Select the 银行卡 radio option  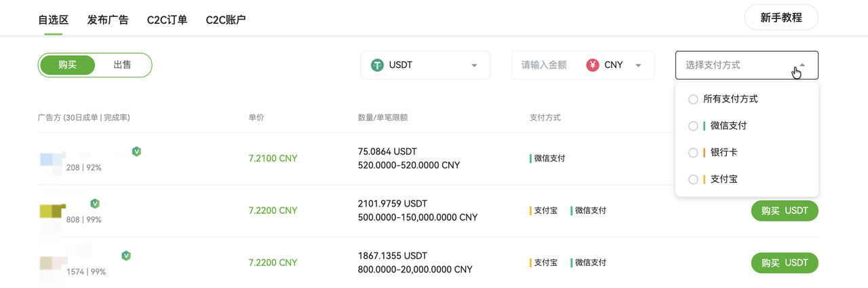[693, 153]
